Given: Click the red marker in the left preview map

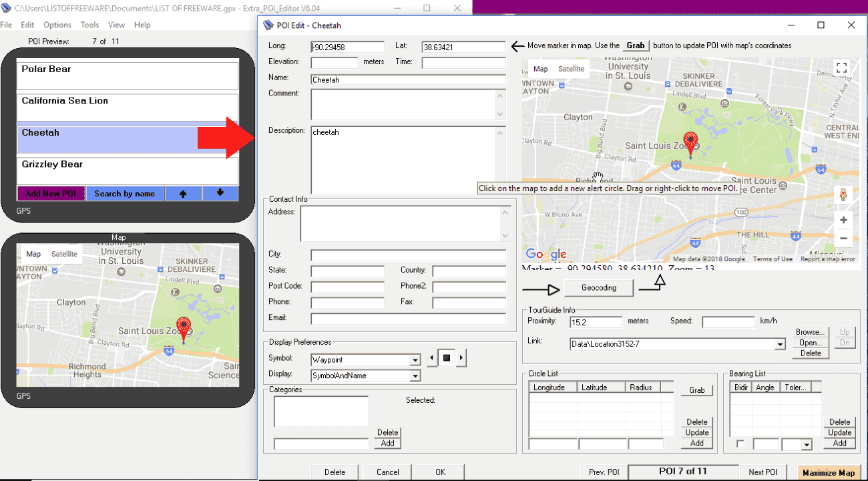Looking at the screenshot, I should (x=183, y=331).
